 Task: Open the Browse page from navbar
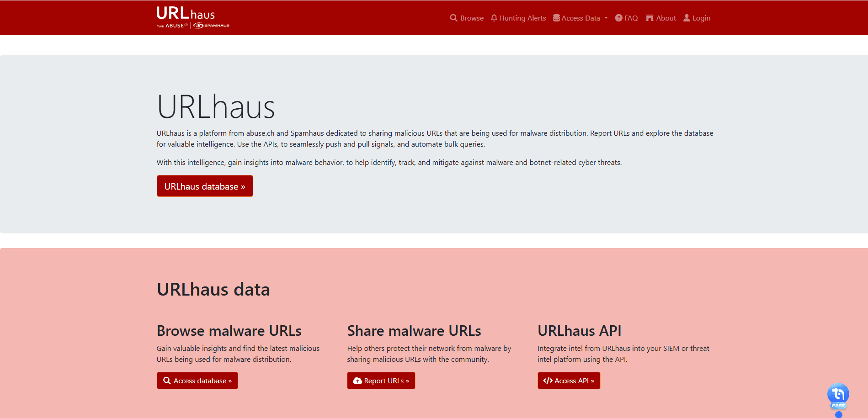[472, 18]
